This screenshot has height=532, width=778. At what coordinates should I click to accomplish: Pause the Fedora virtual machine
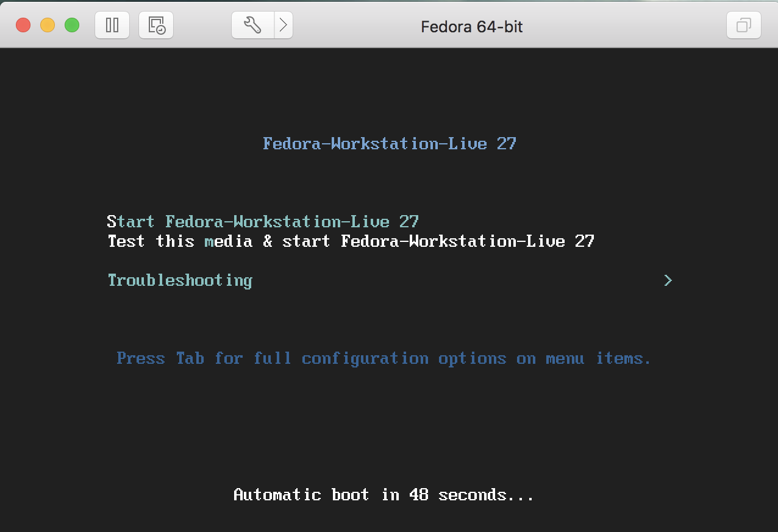pos(112,25)
